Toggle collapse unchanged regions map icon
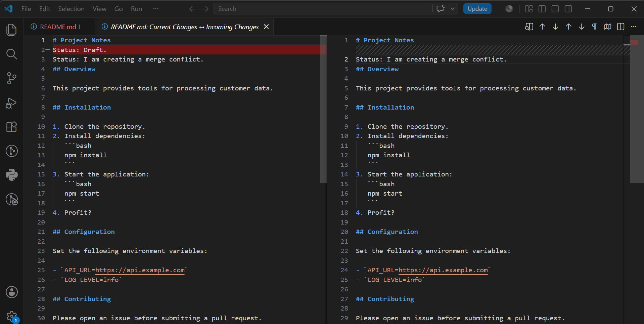644x324 pixels. (607, 27)
